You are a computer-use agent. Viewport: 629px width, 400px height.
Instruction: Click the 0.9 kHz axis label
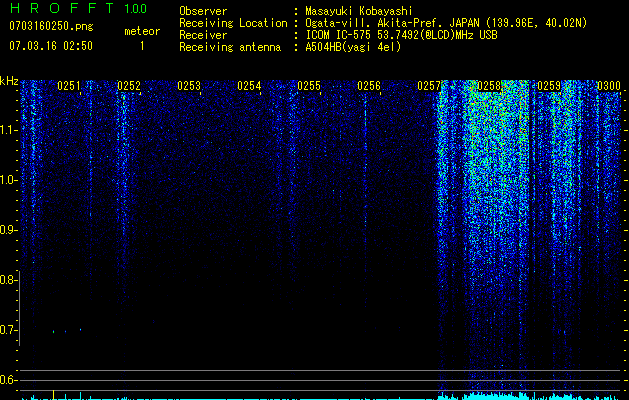[x=9, y=230]
